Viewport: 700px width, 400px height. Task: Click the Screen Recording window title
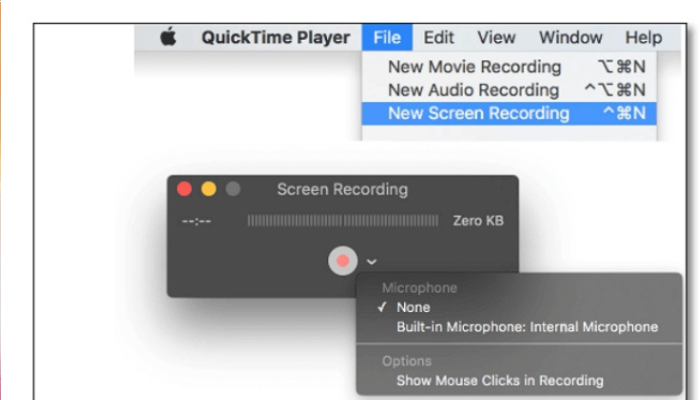342,190
